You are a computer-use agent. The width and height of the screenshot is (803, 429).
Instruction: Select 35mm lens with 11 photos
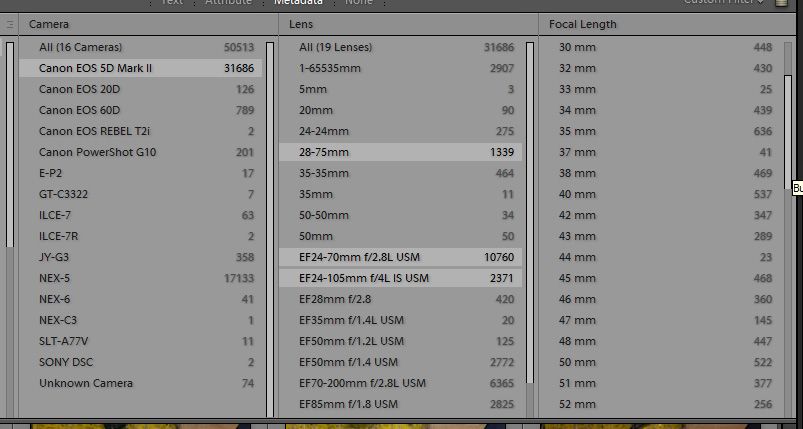[x=400, y=194]
